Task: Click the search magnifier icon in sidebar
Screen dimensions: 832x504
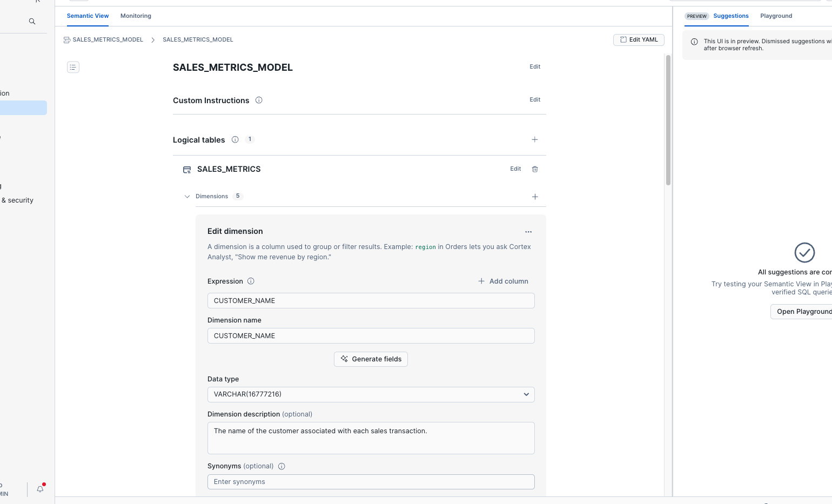Action: point(32,22)
